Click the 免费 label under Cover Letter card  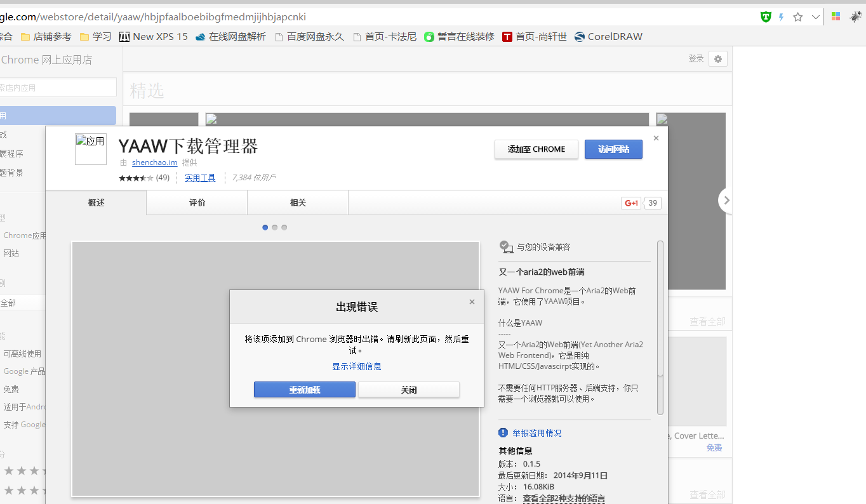714,448
